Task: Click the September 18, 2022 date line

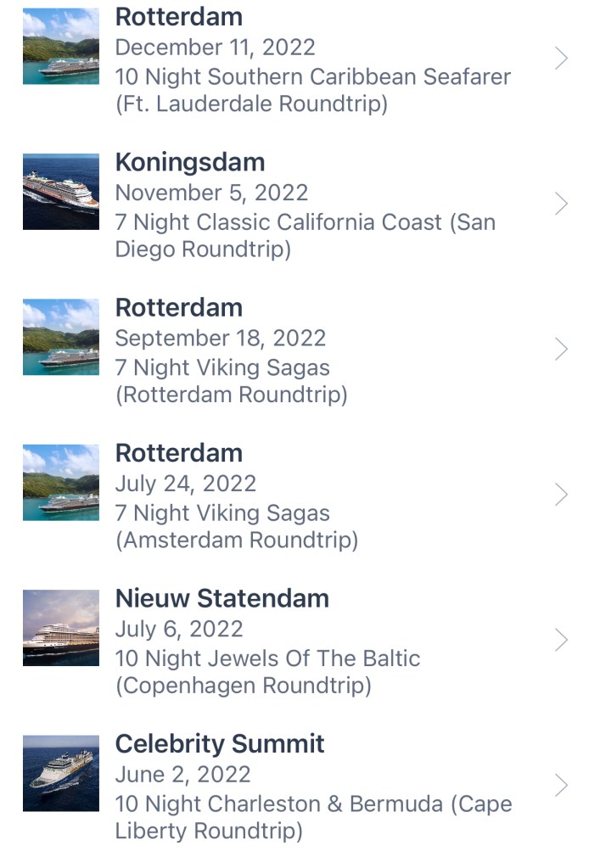Action: coord(221,338)
